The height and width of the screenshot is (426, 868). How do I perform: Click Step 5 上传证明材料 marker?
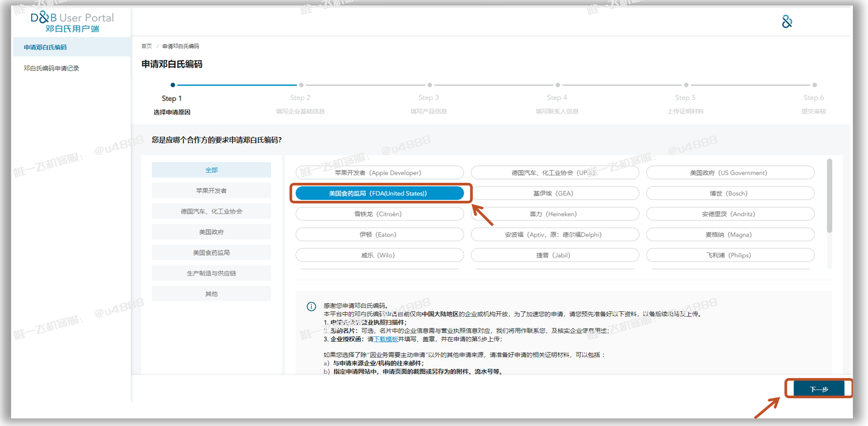click(685, 99)
